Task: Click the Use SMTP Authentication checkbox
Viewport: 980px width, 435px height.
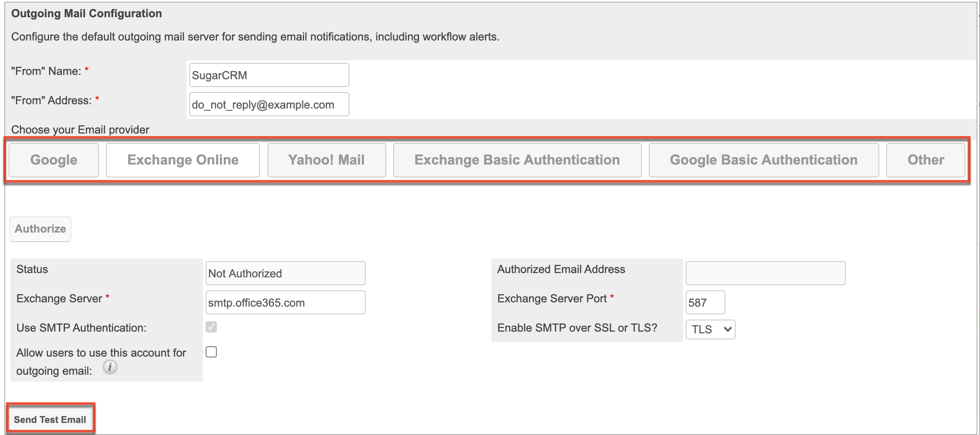Action: click(x=211, y=328)
